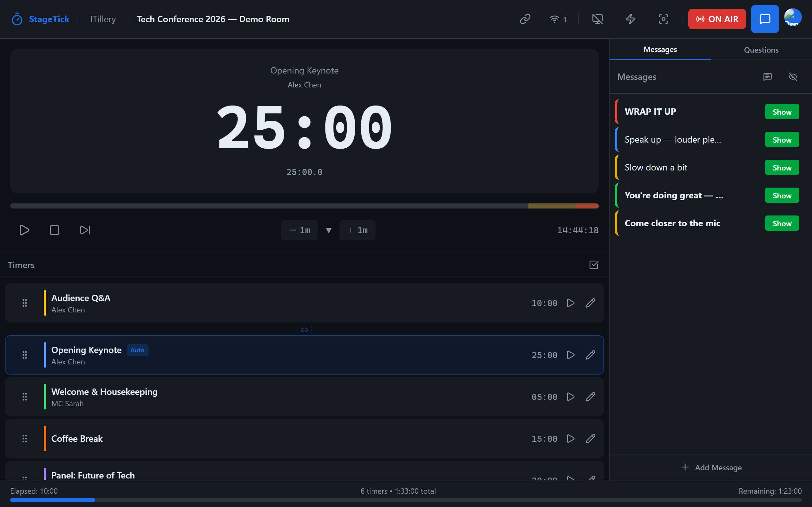Click the crossed-out monitor blackout icon
Screen dimensions: 812x507
597,19
